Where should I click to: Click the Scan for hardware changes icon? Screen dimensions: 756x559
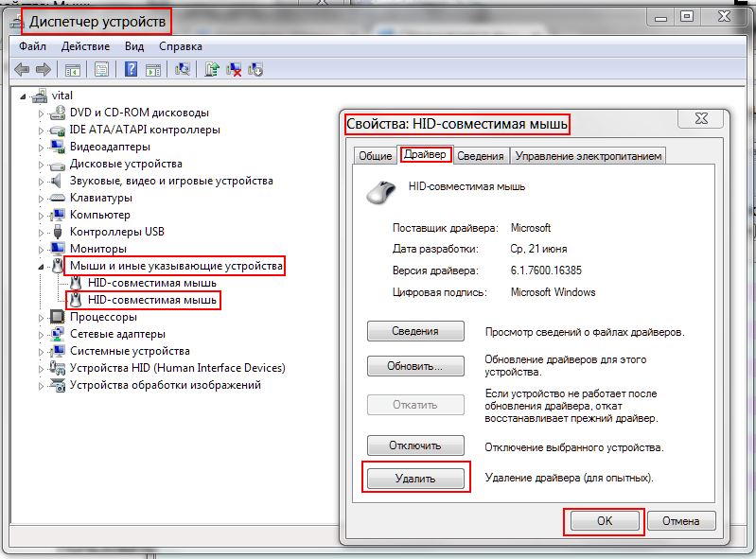pos(184,69)
